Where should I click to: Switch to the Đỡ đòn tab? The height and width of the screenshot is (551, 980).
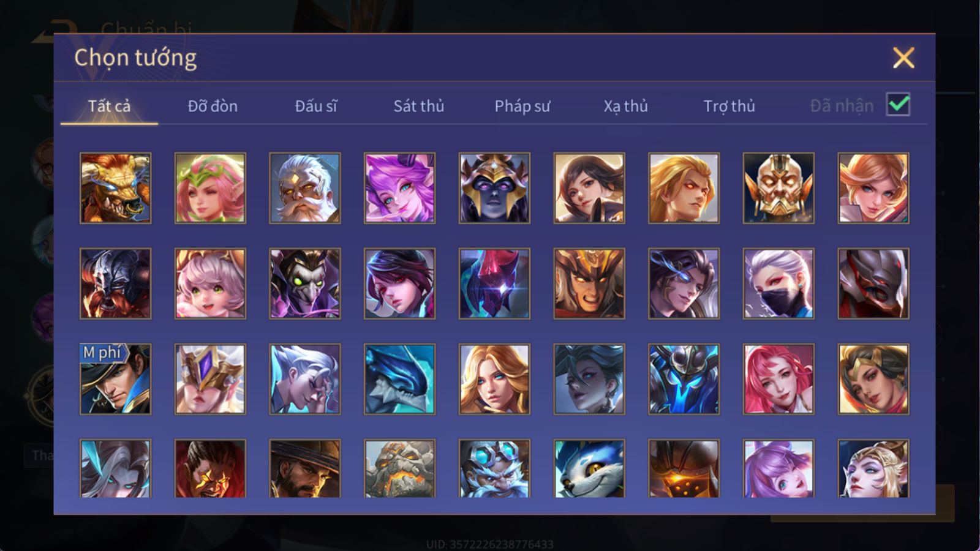[x=213, y=106]
